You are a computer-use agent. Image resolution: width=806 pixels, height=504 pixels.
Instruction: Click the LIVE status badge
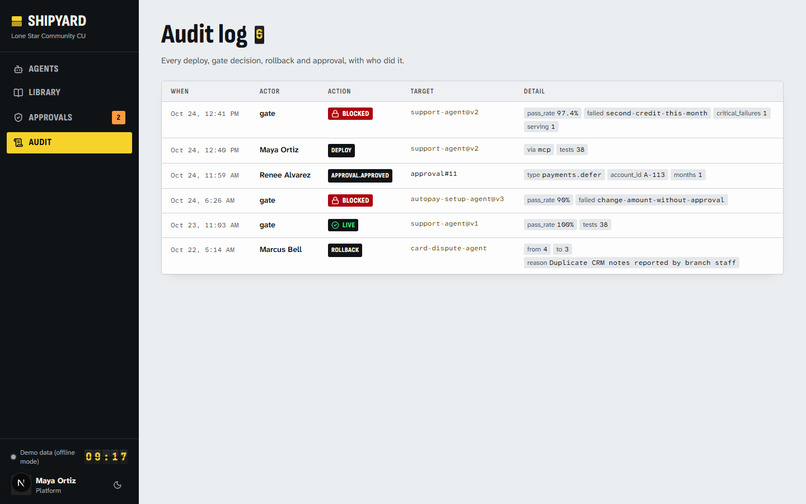pyautogui.click(x=343, y=225)
